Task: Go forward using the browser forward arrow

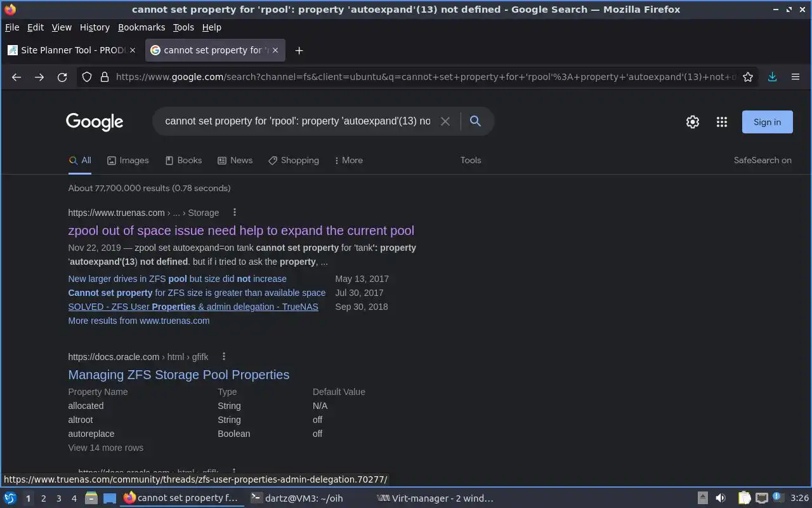Action: point(39,77)
